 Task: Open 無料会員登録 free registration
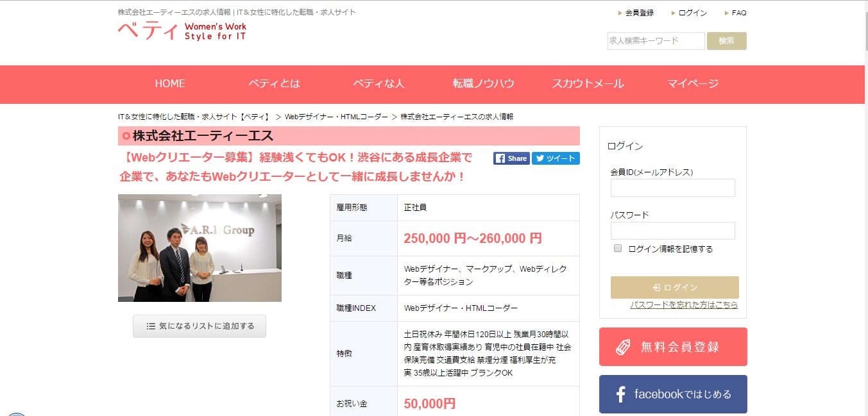(x=673, y=347)
